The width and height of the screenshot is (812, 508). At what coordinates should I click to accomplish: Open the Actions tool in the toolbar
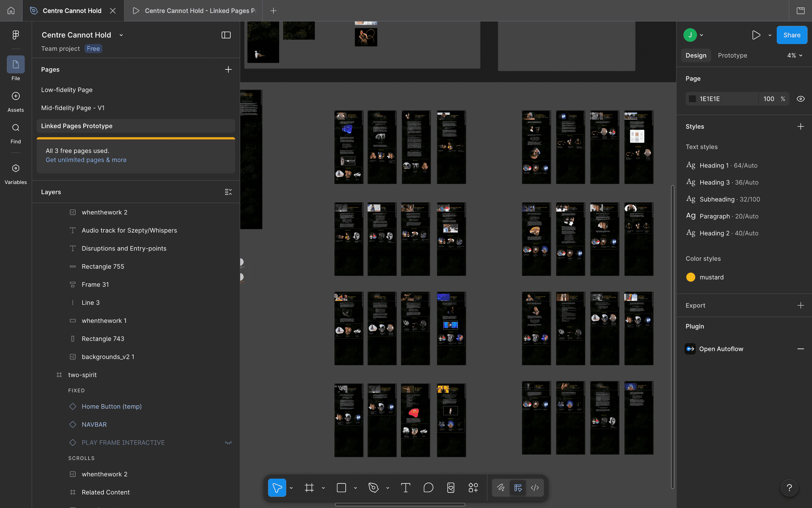(x=451, y=488)
